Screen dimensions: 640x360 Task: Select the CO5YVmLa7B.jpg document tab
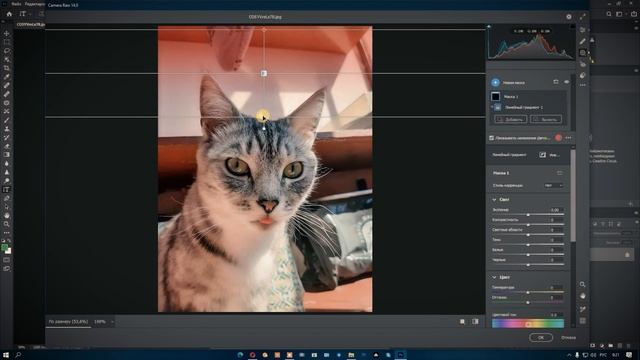31,24
